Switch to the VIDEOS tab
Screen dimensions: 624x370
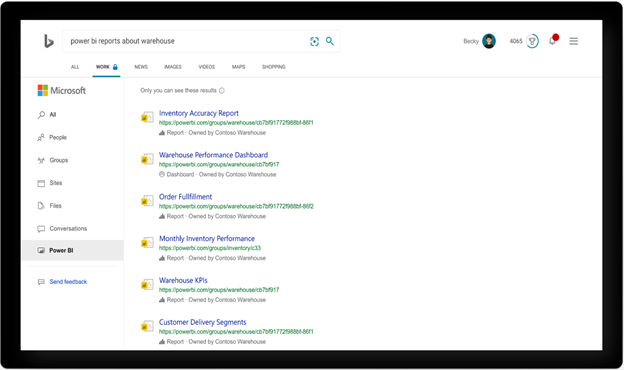tap(207, 67)
